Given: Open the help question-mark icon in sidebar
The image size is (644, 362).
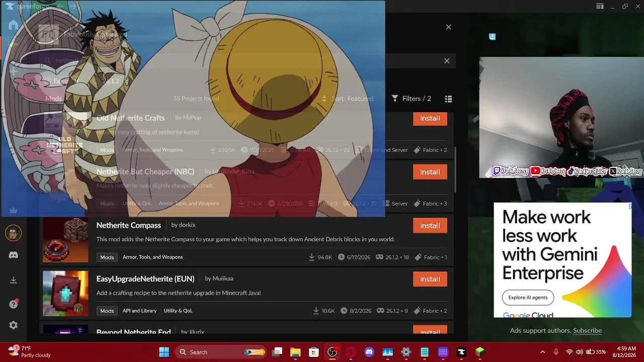Looking at the screenshot, I should [14, 304].
